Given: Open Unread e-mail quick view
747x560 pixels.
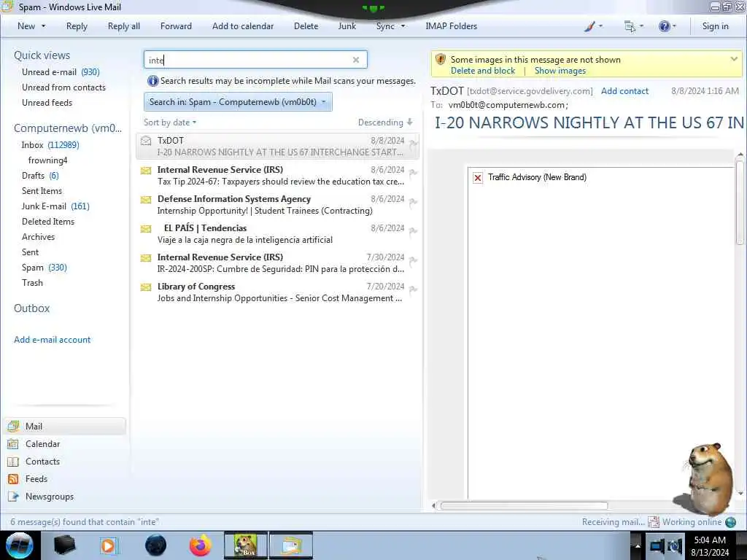Looking at the screenshot, I should tap(61, 72).
